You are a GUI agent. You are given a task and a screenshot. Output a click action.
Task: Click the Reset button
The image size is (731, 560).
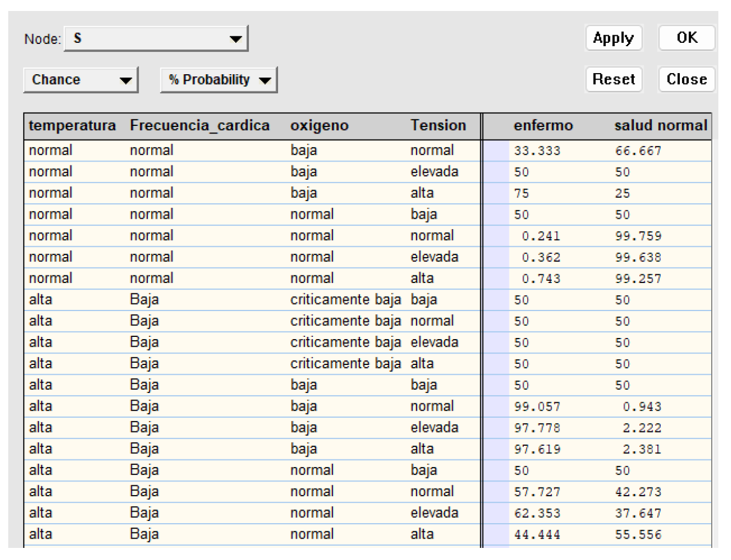[x=614, y=79]
